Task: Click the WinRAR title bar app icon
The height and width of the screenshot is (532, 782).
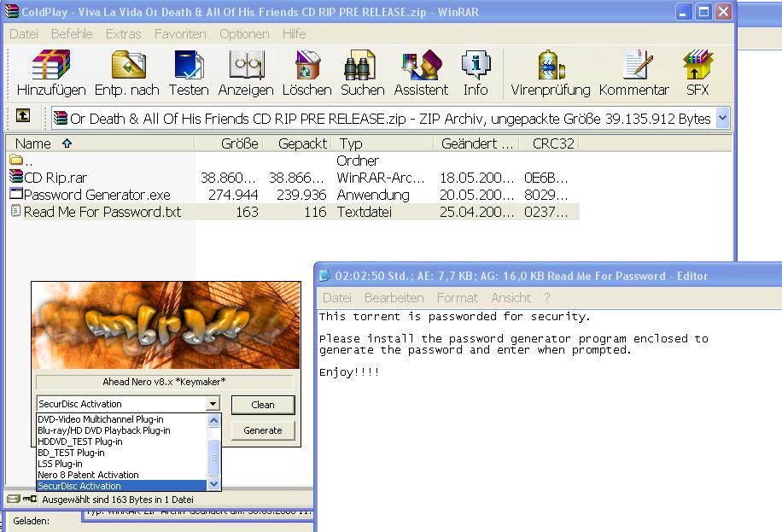Action: [x=13, y=11]
